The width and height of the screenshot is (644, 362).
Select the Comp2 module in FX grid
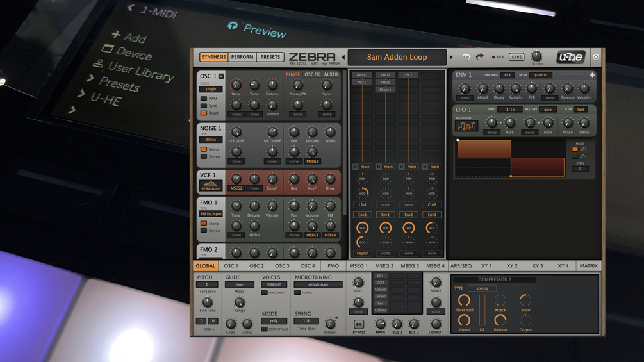click(381, 310)
